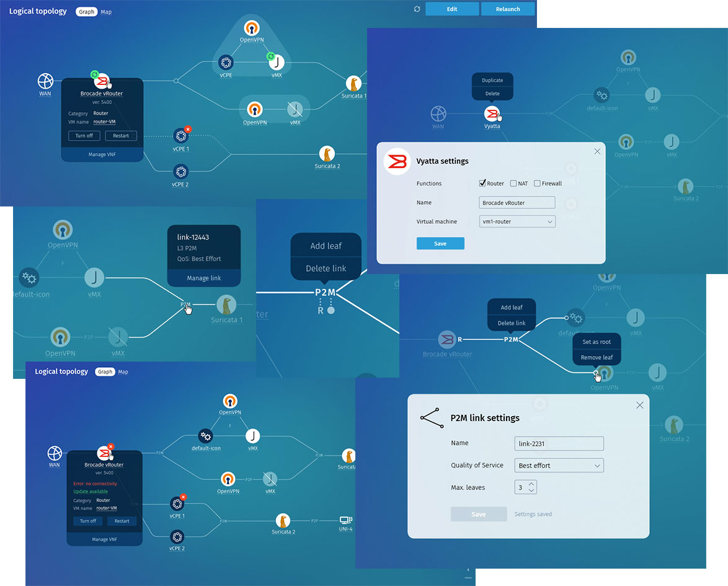728x586 pixels.
Task: Select the Suricata 2 node in top topology
Action: point(327,154)
